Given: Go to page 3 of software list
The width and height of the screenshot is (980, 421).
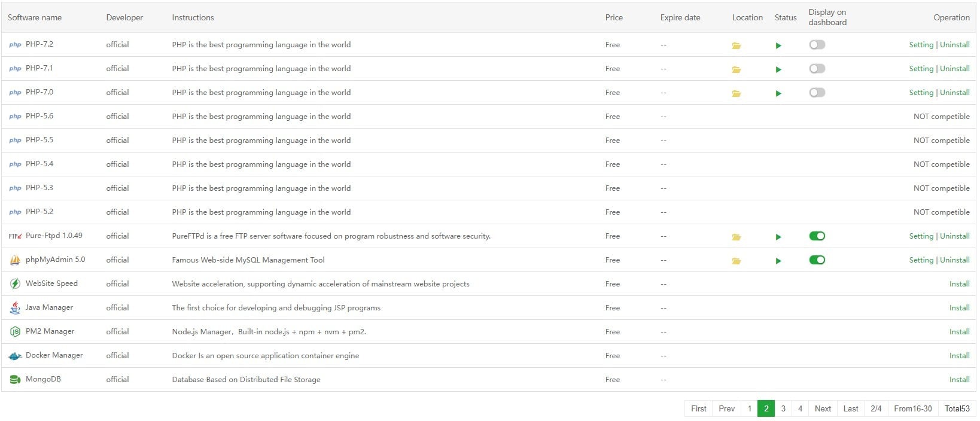Looking at the screenshot, I should point(783,408).
